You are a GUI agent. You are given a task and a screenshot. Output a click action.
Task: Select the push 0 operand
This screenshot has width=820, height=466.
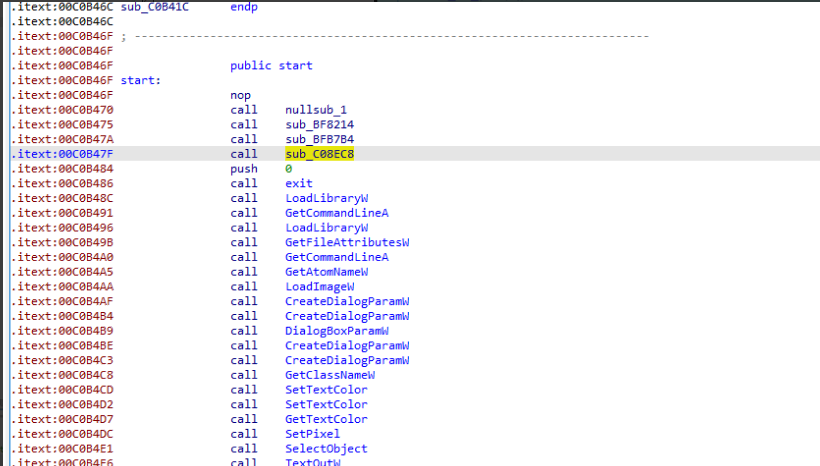tap(289, 169)
